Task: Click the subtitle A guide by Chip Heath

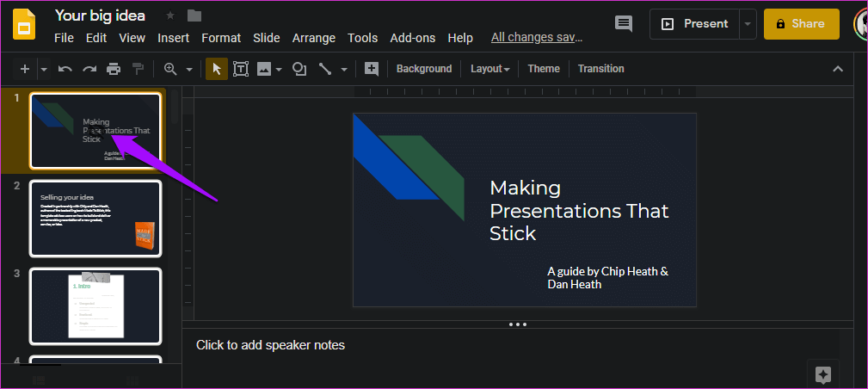Action: coord(608,278)
